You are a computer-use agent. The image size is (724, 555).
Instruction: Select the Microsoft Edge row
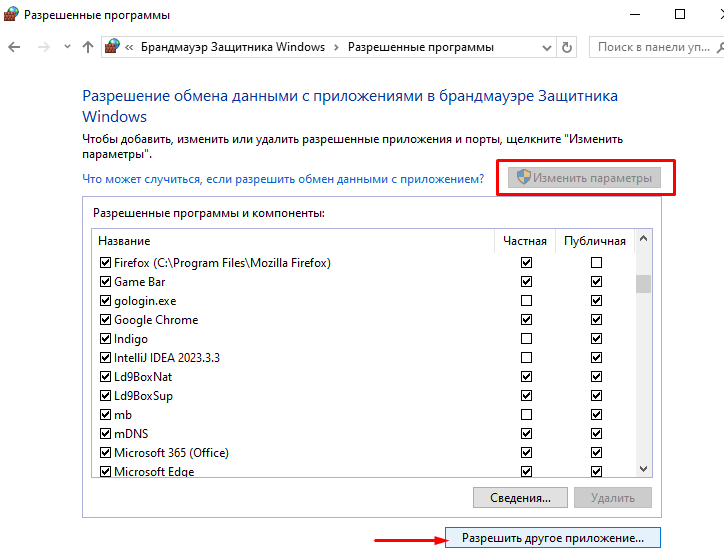[x=363, y=471]
